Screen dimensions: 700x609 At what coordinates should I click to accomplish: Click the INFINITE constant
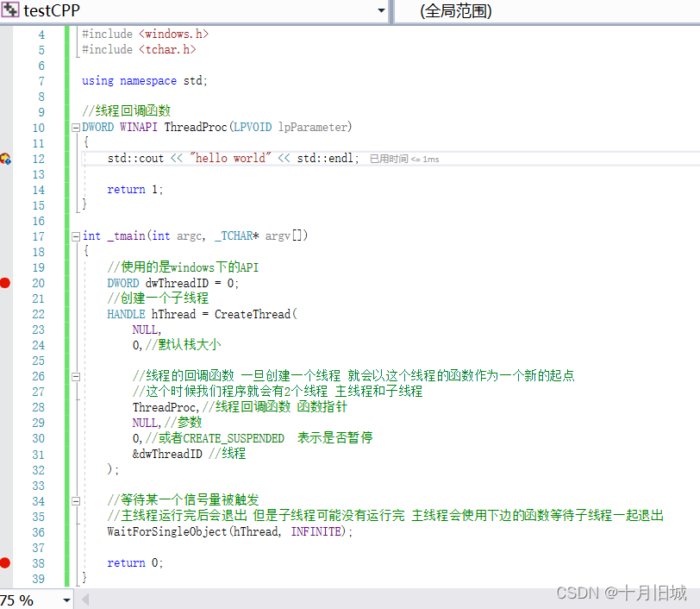pyautogui.click(x=316, y=531)
